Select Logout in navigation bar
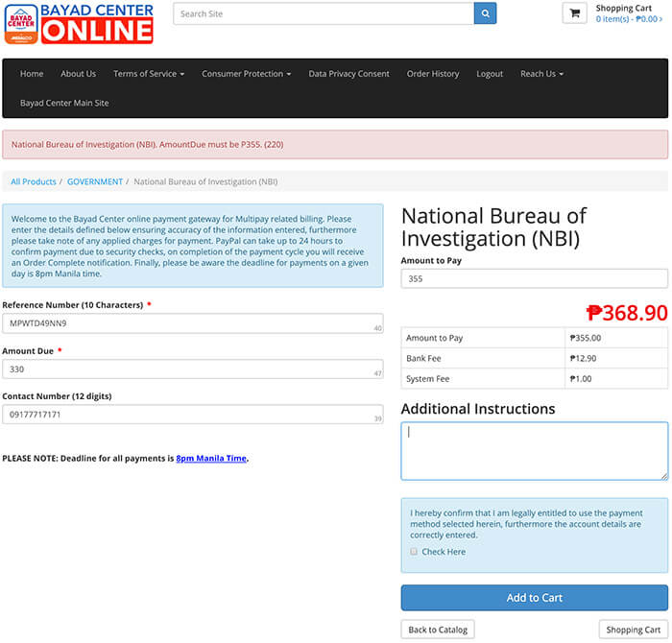Image resolution: width=672 pixels, height=643 pixels. tap(490, 74)
